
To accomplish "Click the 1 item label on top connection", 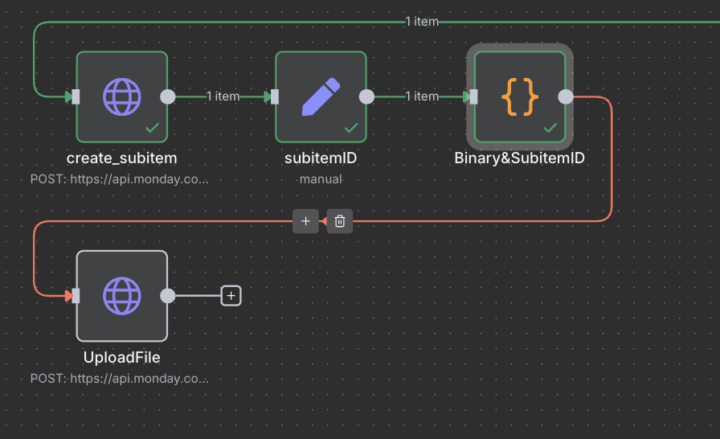I will (x=422, y=22).
